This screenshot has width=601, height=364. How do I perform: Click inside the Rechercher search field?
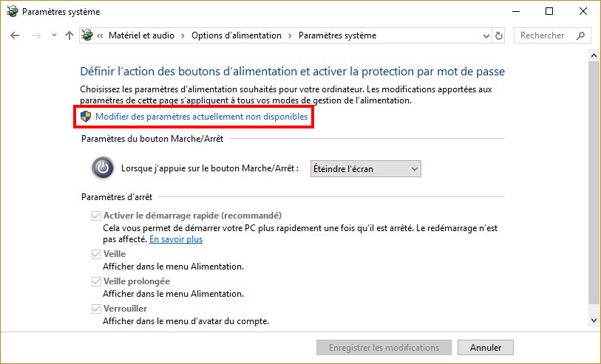click(x=542, y=35)
